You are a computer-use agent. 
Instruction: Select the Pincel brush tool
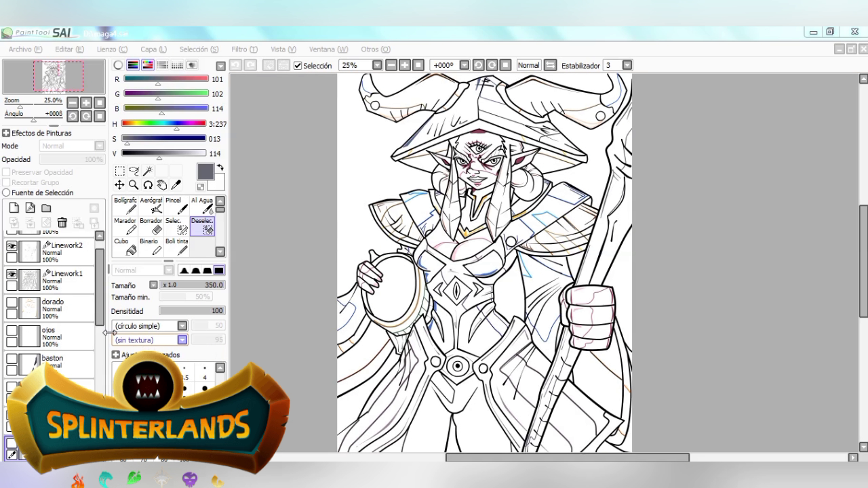point(176,206)
